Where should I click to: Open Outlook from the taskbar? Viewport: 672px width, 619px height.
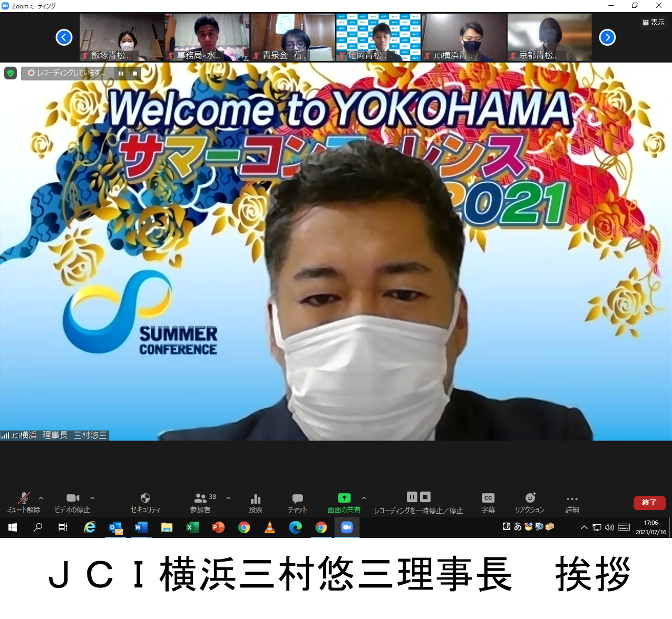pyautogui.click(x=115, y=527)
